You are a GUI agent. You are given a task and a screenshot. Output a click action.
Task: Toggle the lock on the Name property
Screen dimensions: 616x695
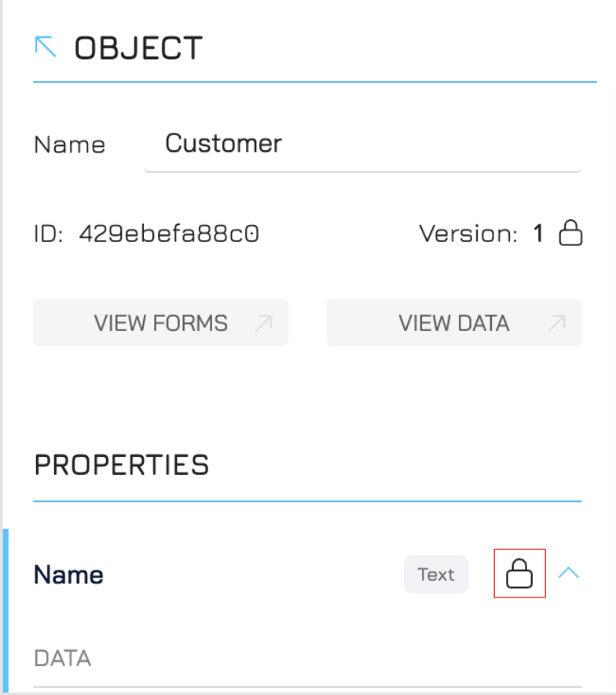click(x=519, y=573)
